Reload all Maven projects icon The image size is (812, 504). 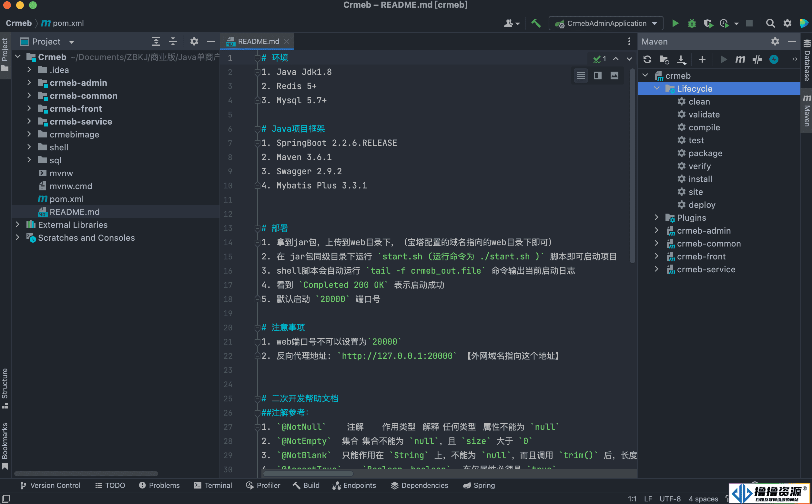point(647,59)
